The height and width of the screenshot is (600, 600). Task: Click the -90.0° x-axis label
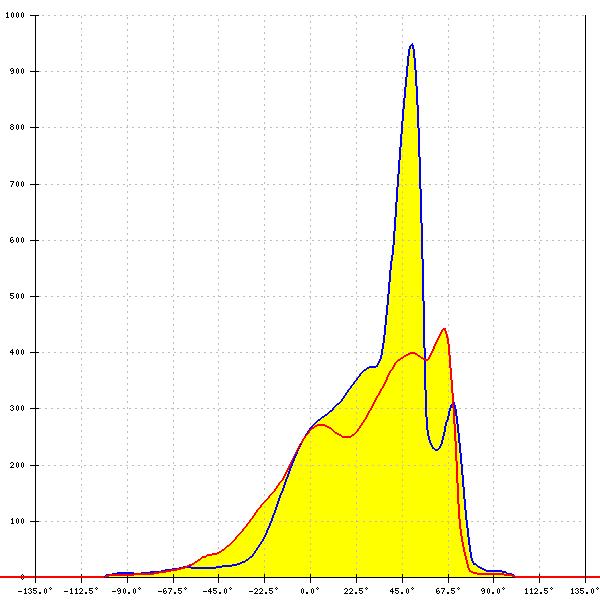tap(127, 591)
